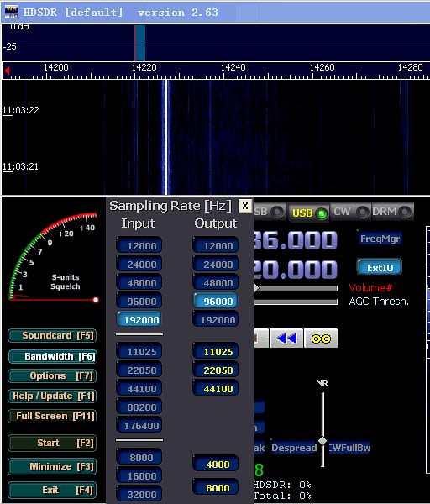Select 24000 Hz output sampling rate
Screen dimensions: 430x504
[x=215, y=265]
